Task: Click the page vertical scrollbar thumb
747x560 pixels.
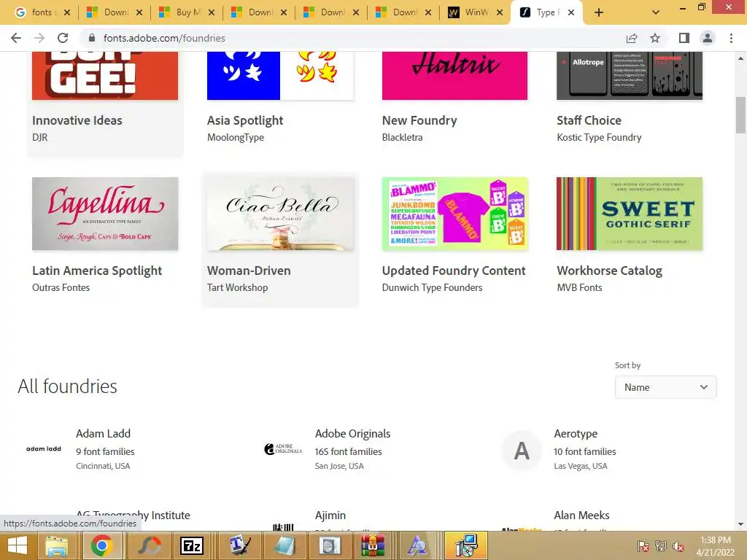Action: pos(740,115)
